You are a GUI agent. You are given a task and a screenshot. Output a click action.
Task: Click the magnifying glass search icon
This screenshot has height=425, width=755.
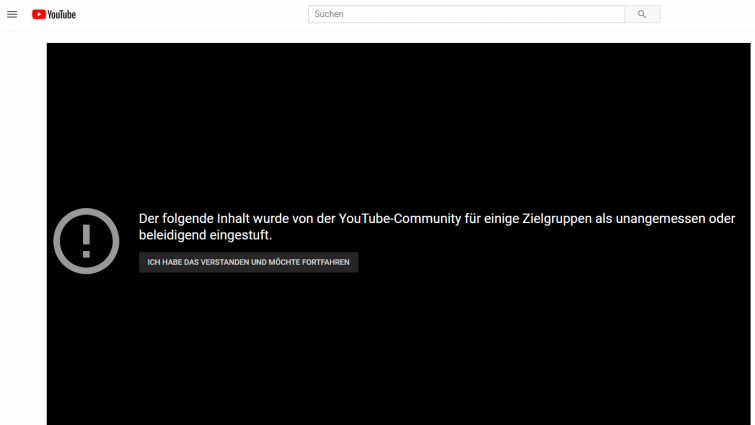pyautogui.click(x=642, y=14)
